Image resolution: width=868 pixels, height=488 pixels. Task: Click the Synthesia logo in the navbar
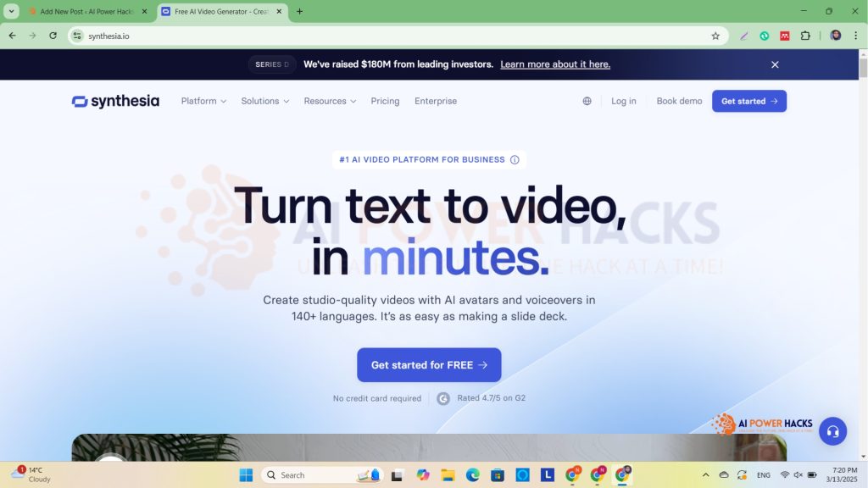[x=115, y=101]
